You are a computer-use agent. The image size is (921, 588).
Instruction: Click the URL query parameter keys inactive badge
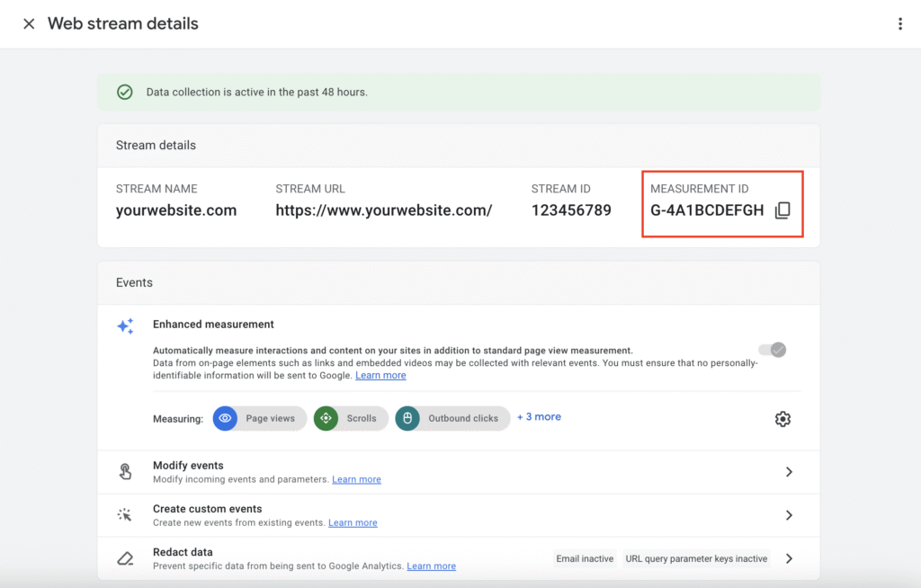[x=696, y=558]
